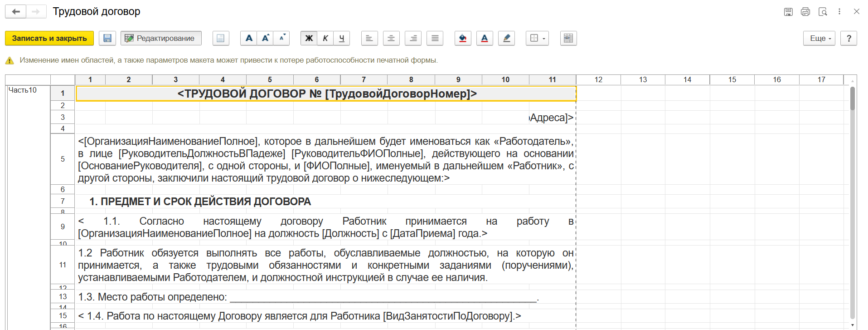The image size is (868, 330).
Task: Pick the cell background fill color
Action: [463, 38]
